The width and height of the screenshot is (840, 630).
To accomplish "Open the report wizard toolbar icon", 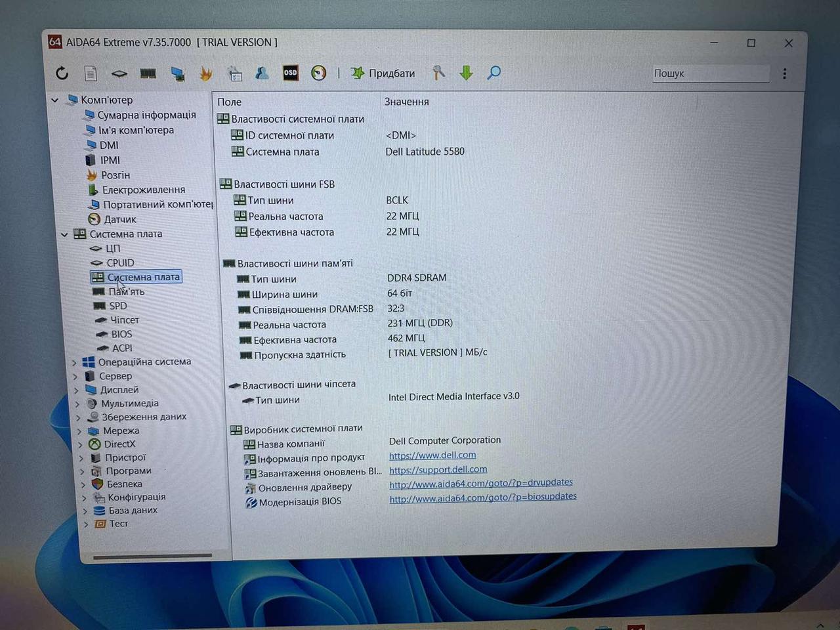I will 235,73.
